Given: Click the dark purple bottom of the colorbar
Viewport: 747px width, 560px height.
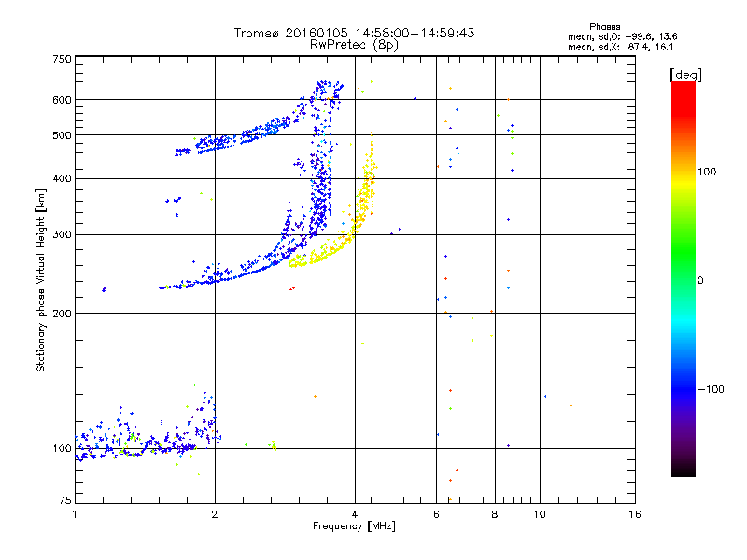Looking at the screenshot, I should (684, 457).
